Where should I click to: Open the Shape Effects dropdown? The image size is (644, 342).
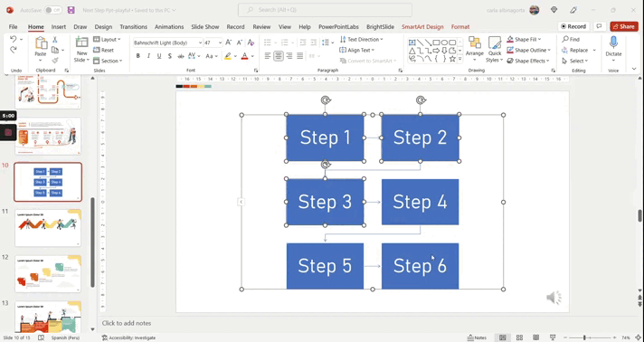tap(528, 61)
